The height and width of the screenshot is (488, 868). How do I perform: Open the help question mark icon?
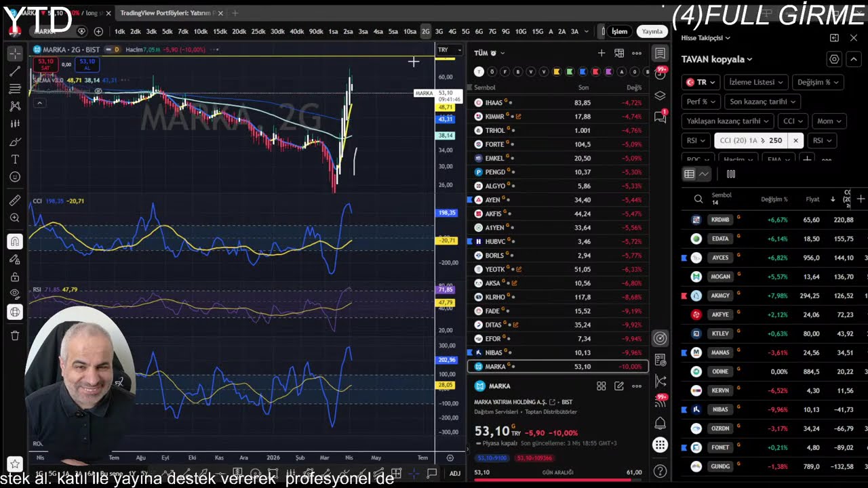click(x=660, y=470)
